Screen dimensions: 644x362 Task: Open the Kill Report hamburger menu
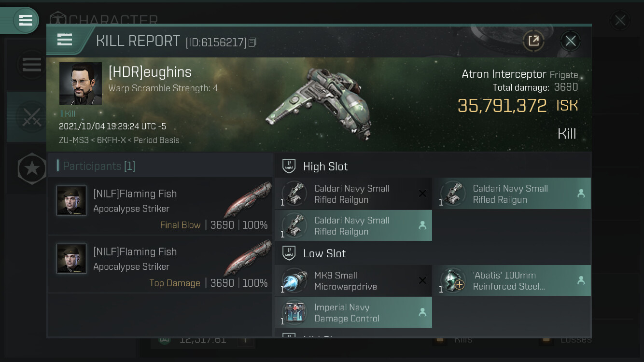(65, 40)
